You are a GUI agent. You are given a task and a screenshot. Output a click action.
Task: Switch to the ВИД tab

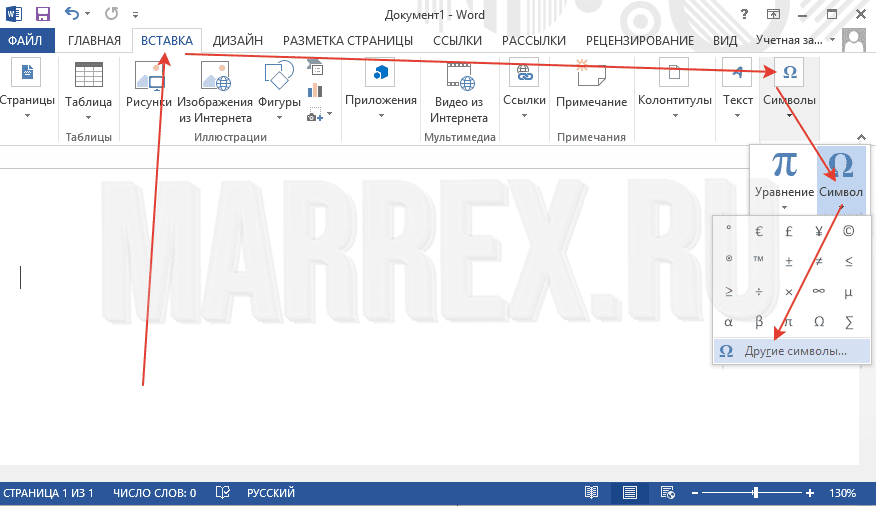point(725,41)
